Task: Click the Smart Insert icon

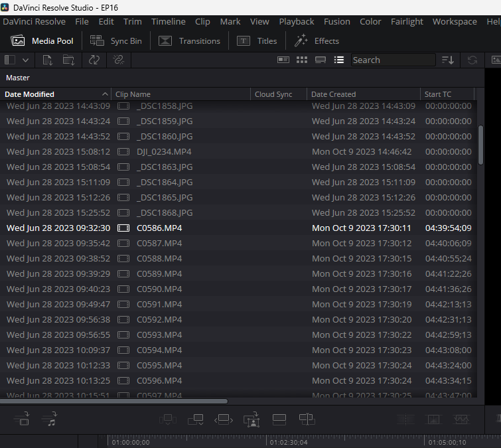Action: 168,419
